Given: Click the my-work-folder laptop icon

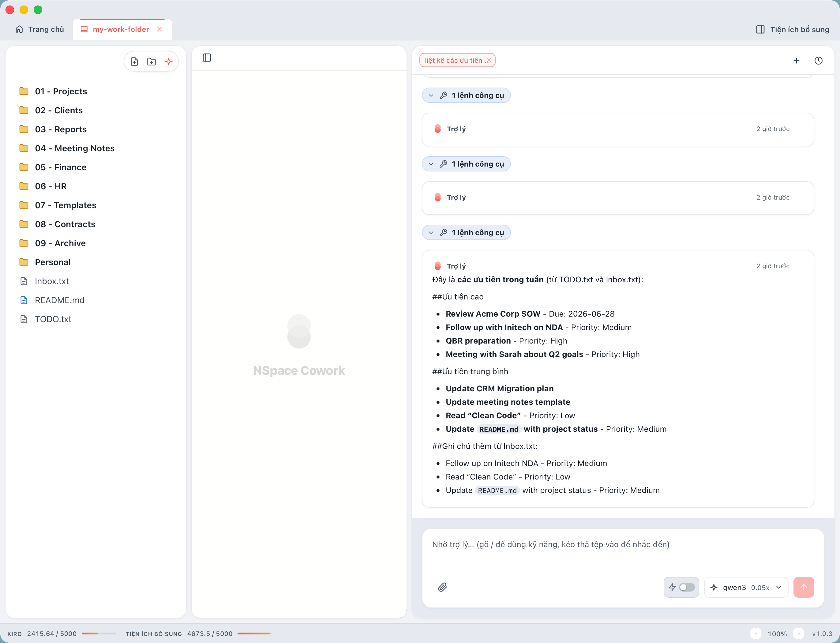Looking at the screenshot, I should coord(84,29).
